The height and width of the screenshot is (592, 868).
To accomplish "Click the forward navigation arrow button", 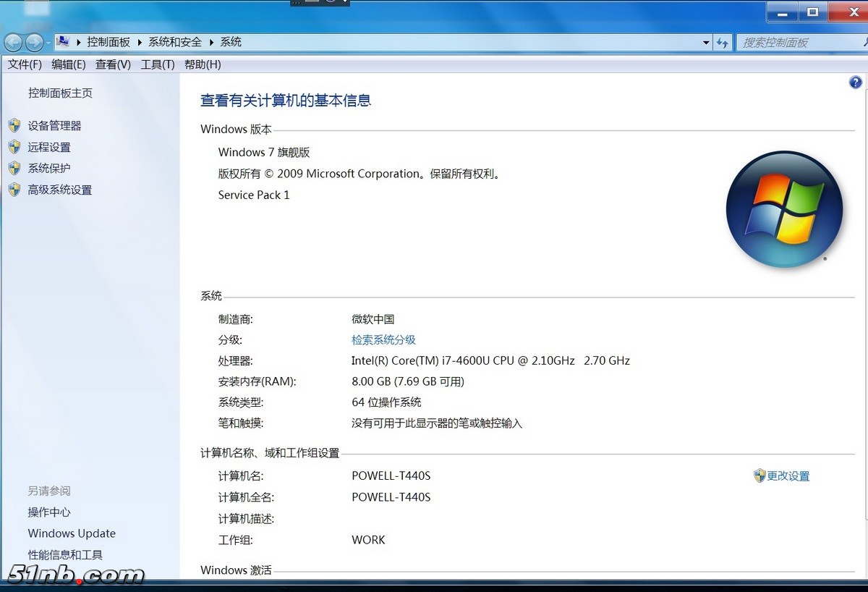I will pos(34,43).
